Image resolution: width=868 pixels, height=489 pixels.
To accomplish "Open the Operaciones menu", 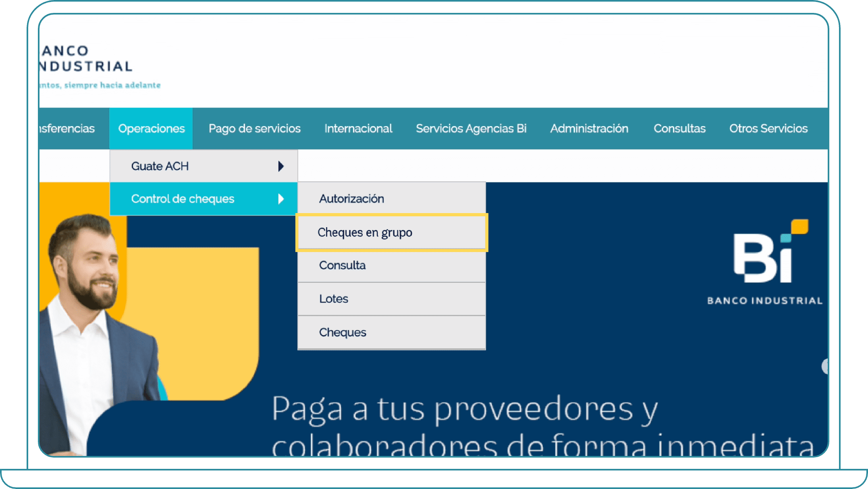I will (x=151, y=128).
